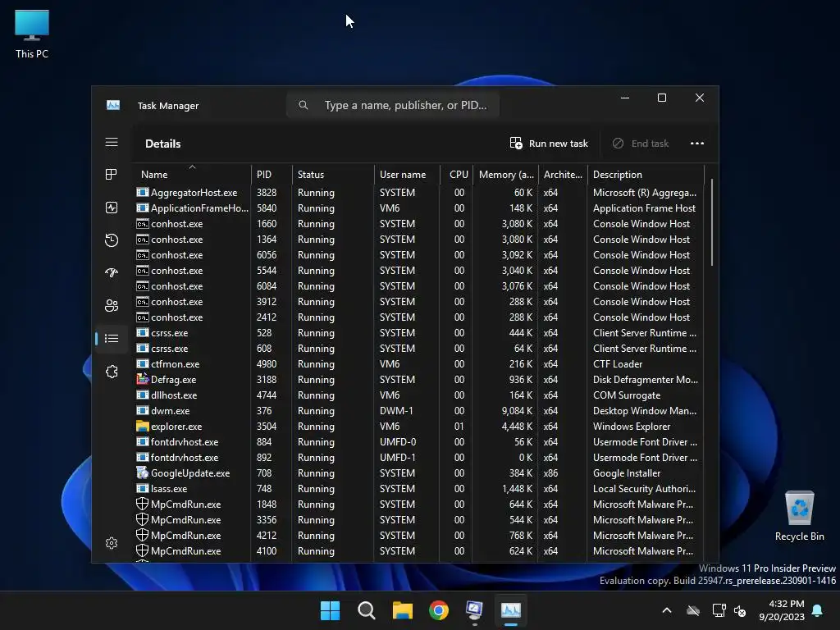Select fontdrvhost.exe with PID 884
The height and width of the screenshot is (630, 840).
tap(419, 442)
